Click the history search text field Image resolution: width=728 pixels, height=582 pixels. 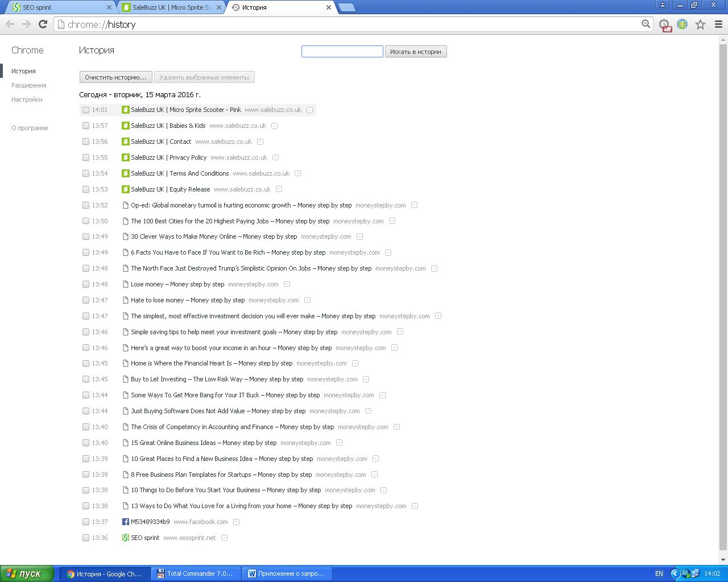(342, 52)
